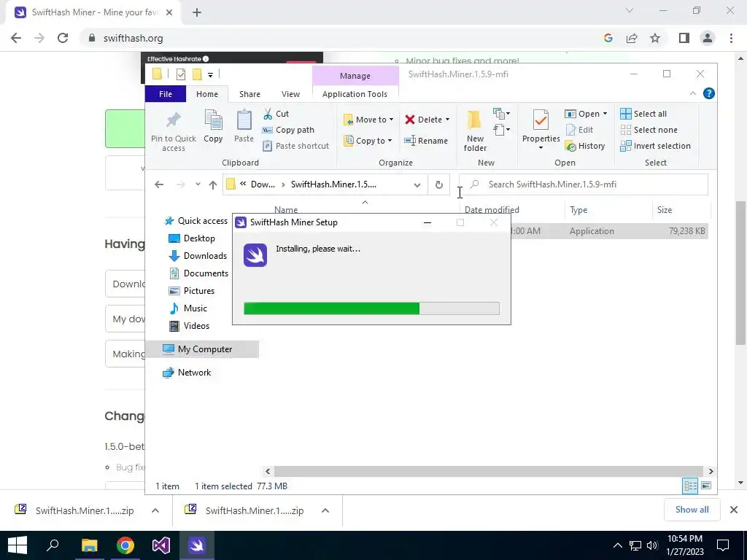Open a new Chrome tab
The width and height of the screenshot is (747, 560).
pos(197,12)
